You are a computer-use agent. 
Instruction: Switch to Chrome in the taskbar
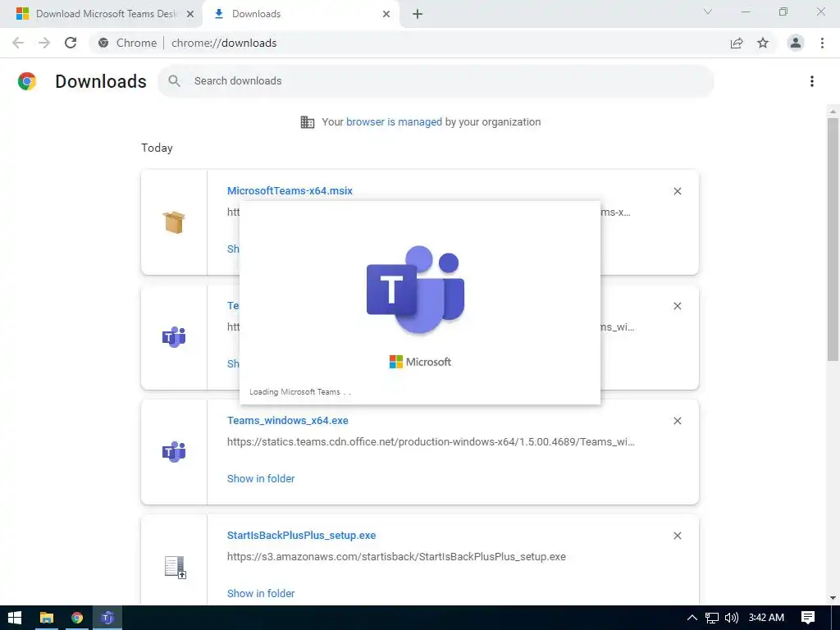tap(77, 618)
